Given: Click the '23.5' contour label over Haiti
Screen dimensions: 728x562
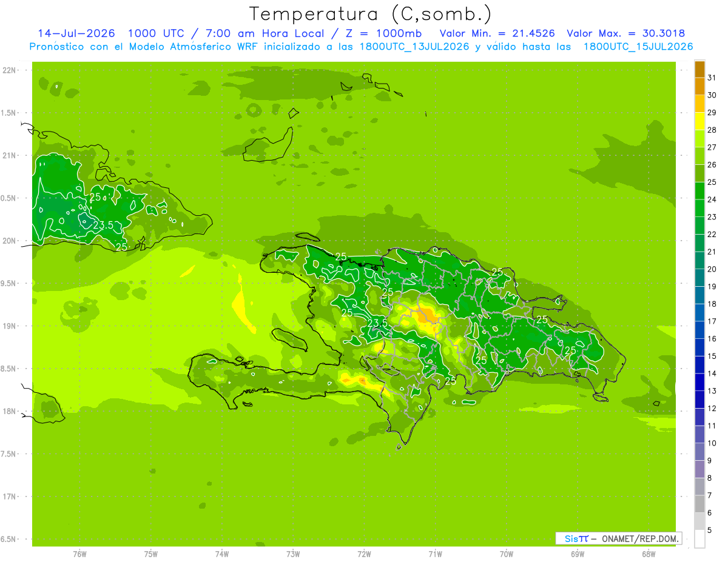Looking at the screenshot, I should click(x=377, y=323).
